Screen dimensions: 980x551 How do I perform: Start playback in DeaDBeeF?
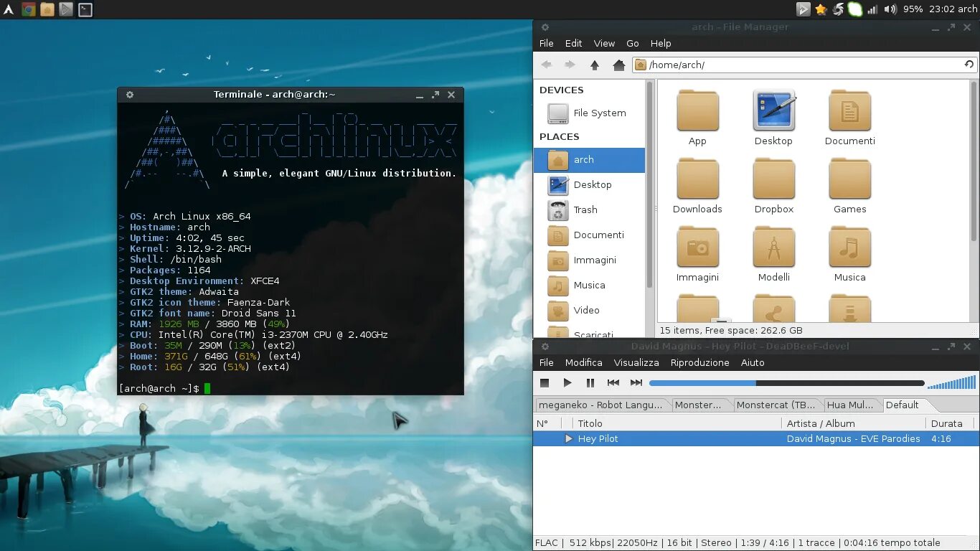click(x=567, y=383)
